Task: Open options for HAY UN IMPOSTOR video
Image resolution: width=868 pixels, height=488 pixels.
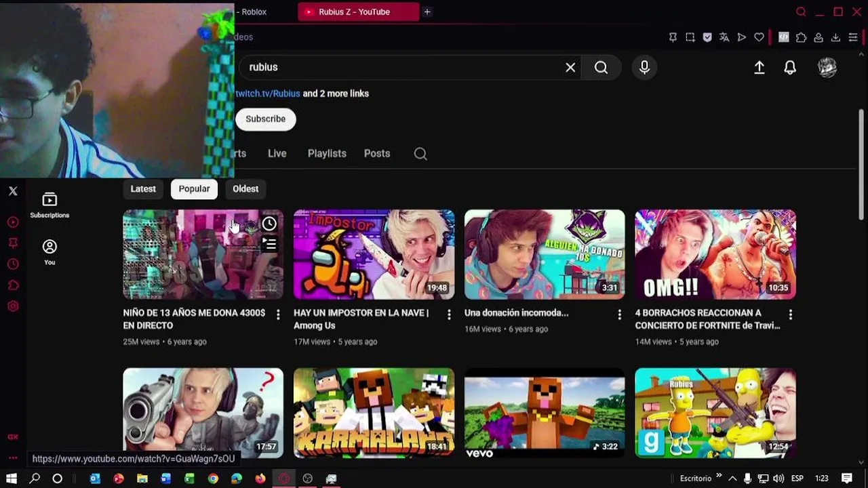Action: [448, 314]
